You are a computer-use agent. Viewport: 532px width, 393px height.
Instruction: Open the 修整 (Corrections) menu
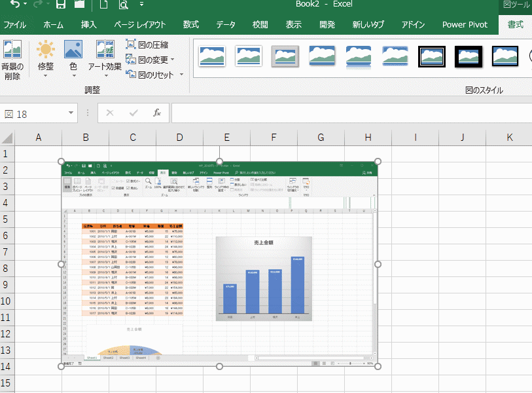(x=45, y=59)
